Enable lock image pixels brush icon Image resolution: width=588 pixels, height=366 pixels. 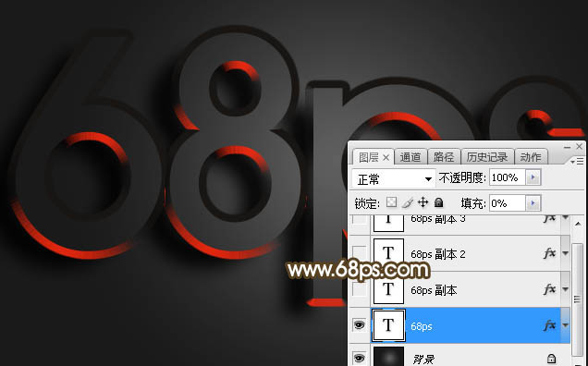(407, 202)
